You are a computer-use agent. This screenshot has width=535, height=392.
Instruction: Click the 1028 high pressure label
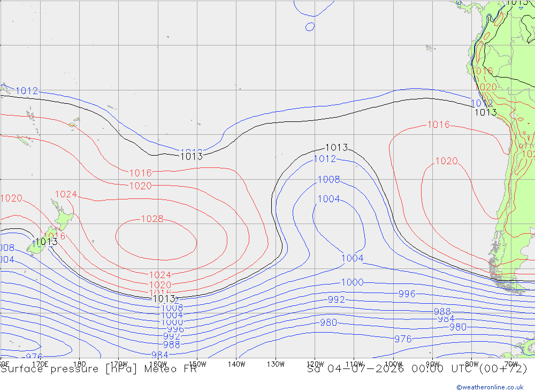point(152,219)
